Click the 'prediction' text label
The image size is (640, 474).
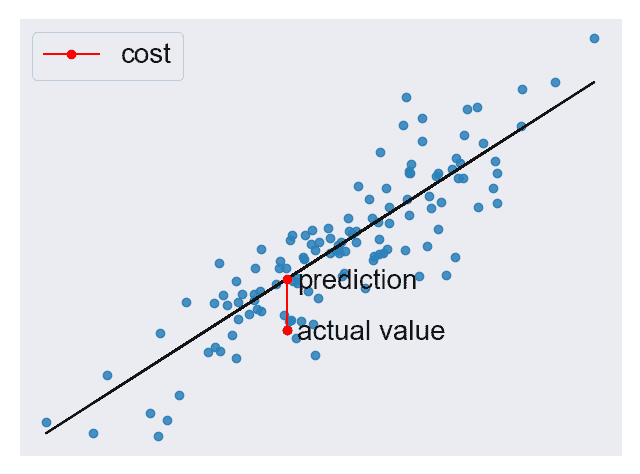tap(358, 281)
